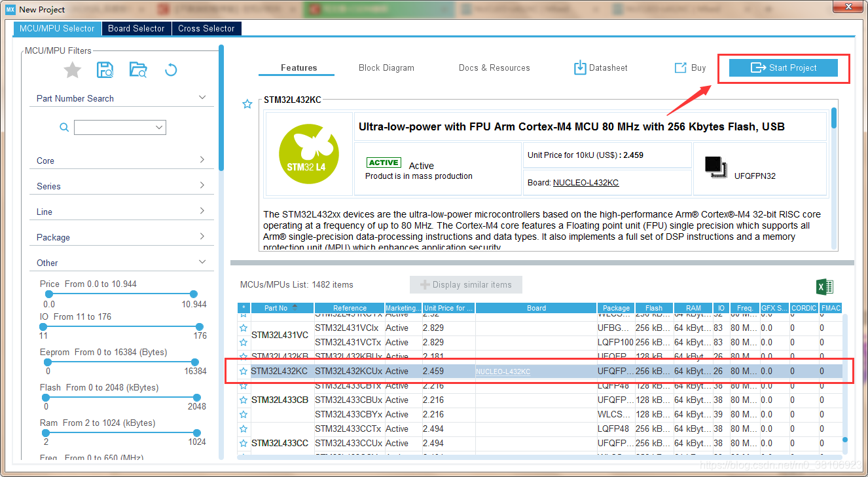This screenshot has width=868, height=477.
Task: Sort the list by Flash column
Action: coord(654,308)
